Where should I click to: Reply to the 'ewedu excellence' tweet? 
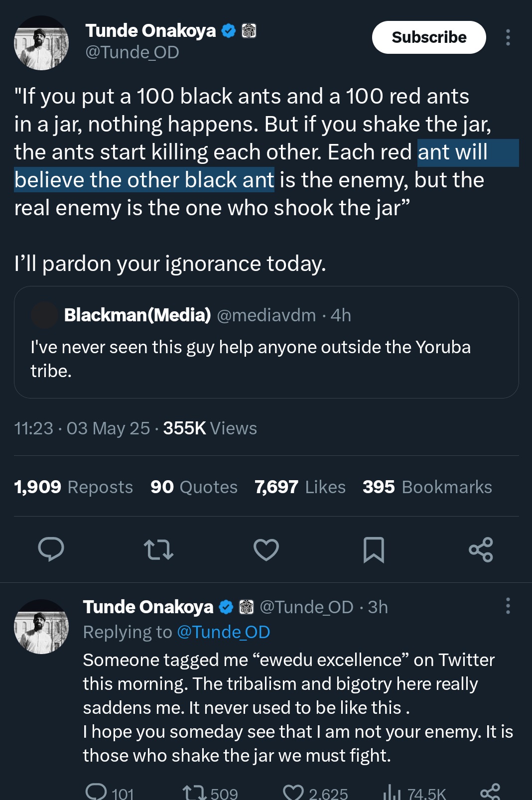pos(96,791)
